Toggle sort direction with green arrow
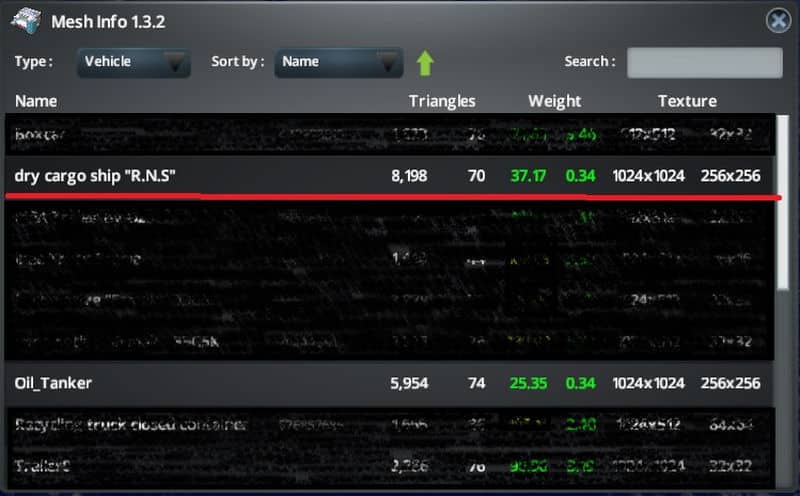Screen dimensions: 800x496 [x=425, y=62]
